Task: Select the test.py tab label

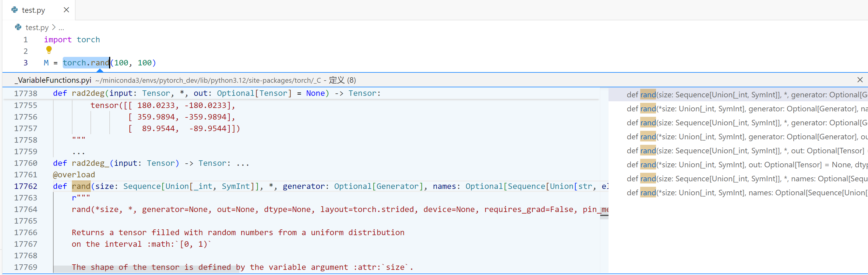Action: pos(34,10)
